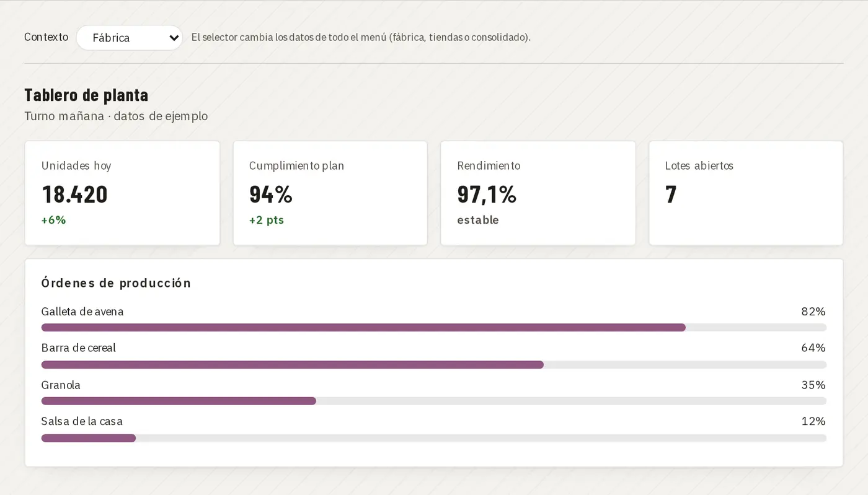Click the estable status text

[x=478, y=220]
